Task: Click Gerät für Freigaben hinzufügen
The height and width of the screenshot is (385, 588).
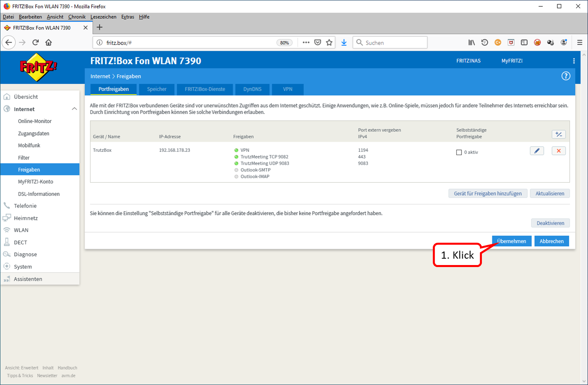Action: (488, 193)
